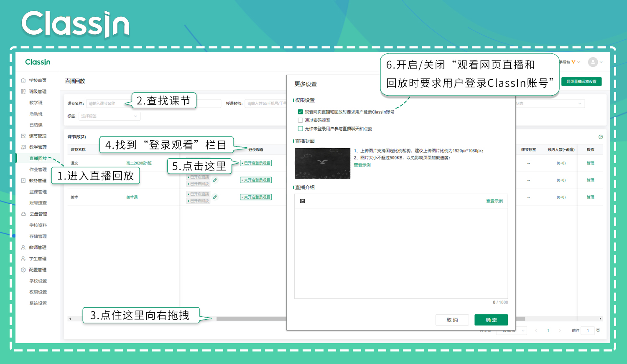This screenshot has width=627, height=364.
Task: Open 系统设置 in sidebar
Action: pyautogui.click(x=38, y=303)
